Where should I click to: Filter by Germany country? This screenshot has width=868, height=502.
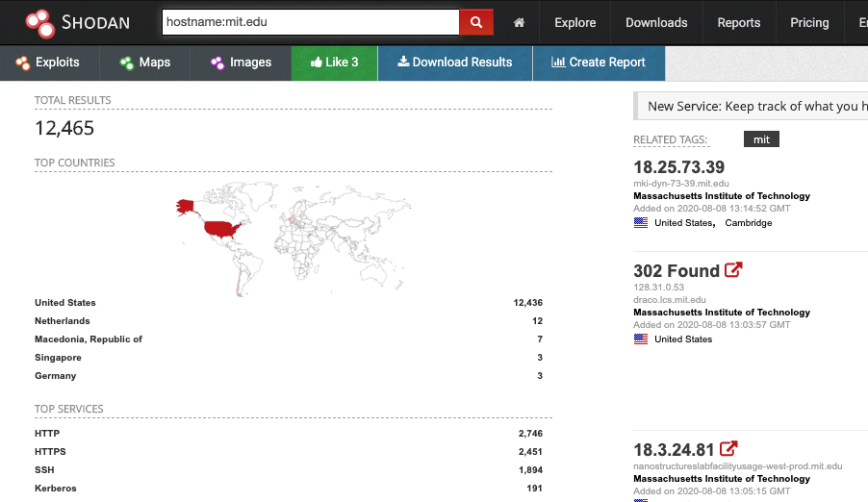point(56,376)
